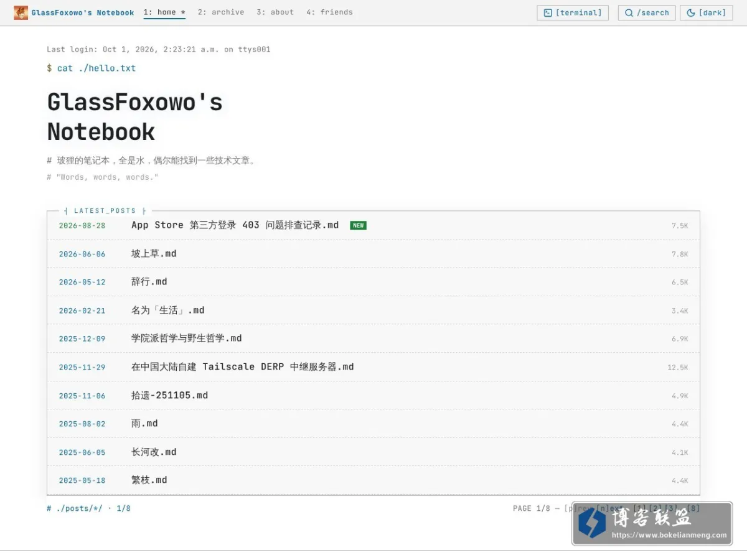747x560 pixels.
Task: Visit the '4: friends' nav tab
Action: click(329, 12)
